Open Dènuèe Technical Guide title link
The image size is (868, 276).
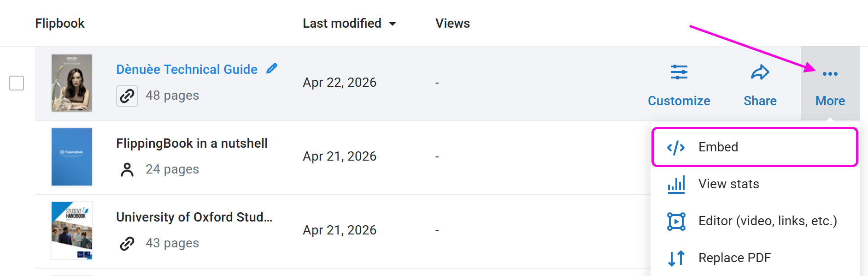click(187, 69)
